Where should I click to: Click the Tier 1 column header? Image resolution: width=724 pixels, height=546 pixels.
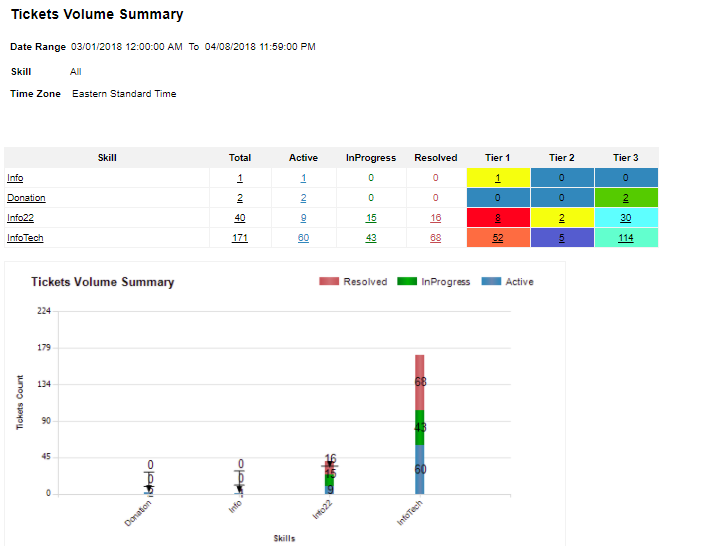pos(498,158)
